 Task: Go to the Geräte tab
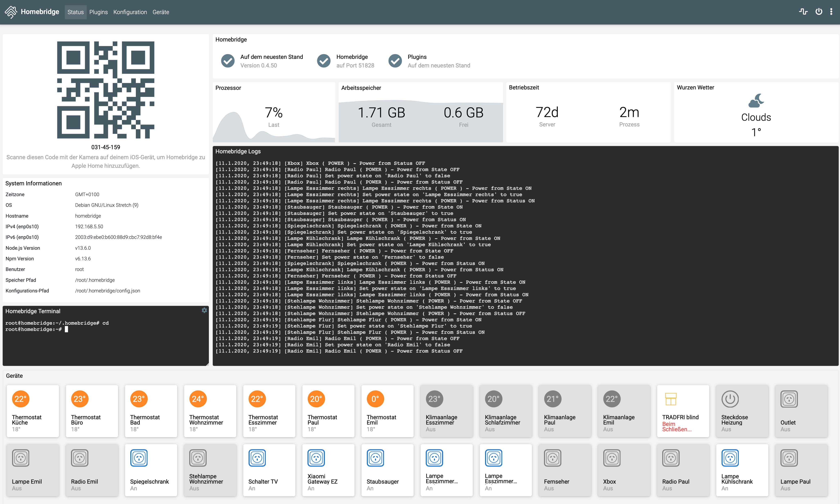(161, 12)
